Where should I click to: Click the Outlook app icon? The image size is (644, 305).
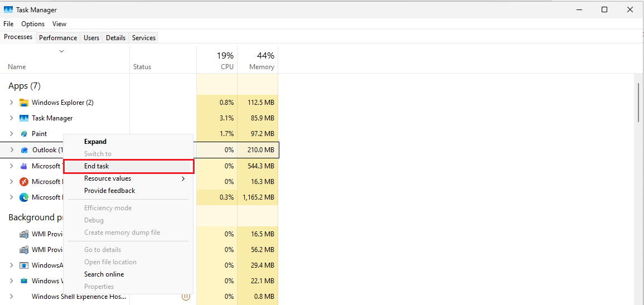tap(25, 150)
